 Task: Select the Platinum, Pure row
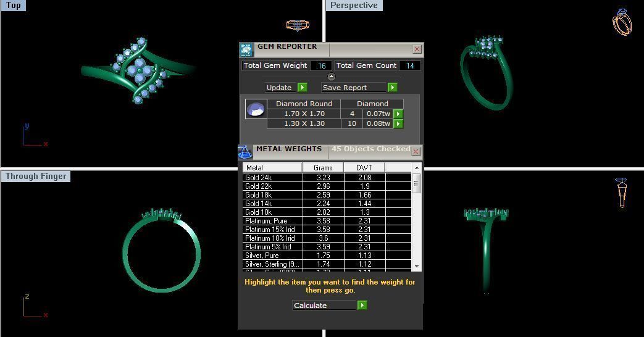[x=327, y=221]
